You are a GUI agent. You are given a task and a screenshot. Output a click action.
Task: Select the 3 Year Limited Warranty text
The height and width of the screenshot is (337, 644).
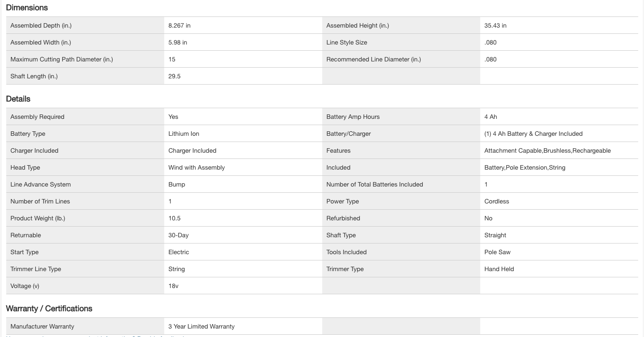pyautogui.click(x=201, y=327)
